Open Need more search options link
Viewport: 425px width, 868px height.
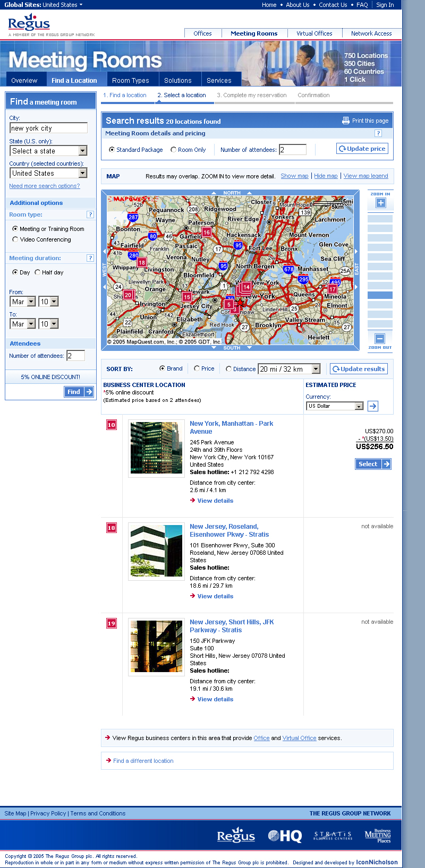[x=45, y=186]
